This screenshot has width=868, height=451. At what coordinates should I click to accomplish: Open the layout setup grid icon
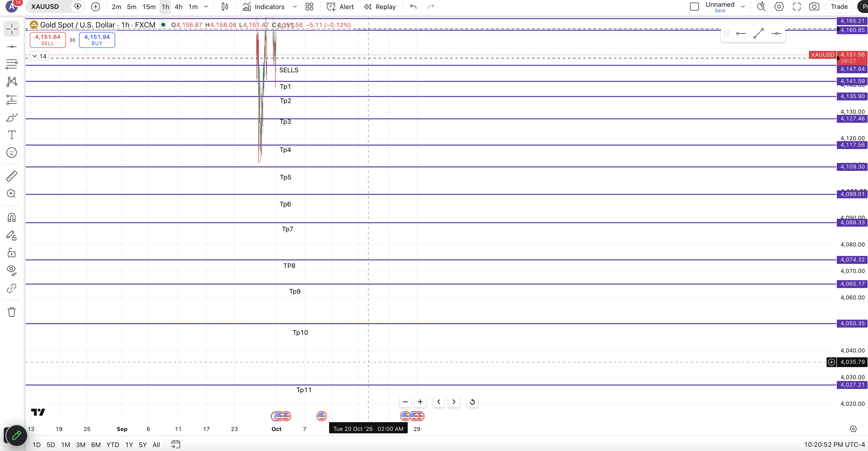pyautogui.click(x=309, y=7)
